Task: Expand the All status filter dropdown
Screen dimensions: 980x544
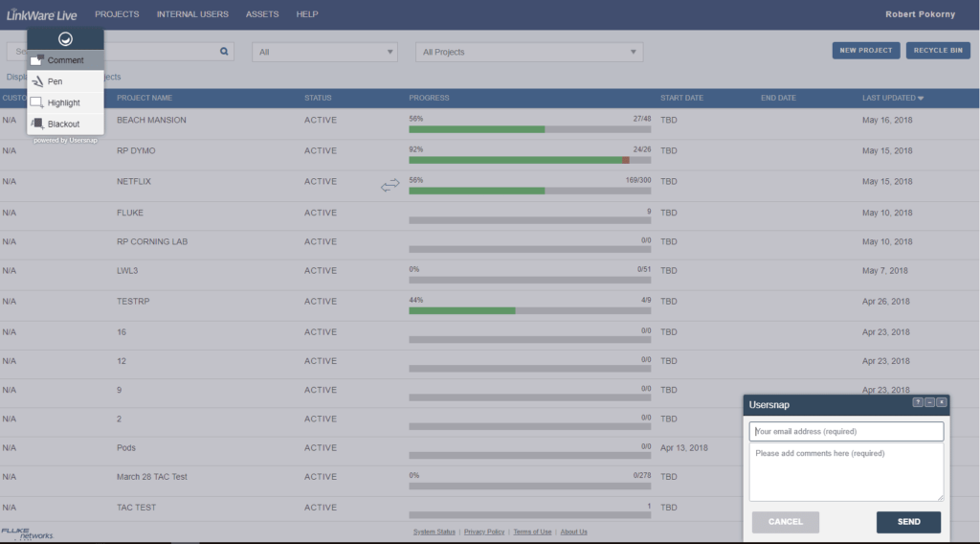Action: (324, 52)
